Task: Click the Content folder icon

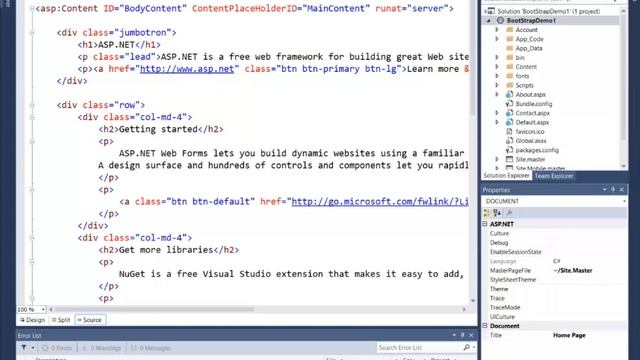Action: 509,67
